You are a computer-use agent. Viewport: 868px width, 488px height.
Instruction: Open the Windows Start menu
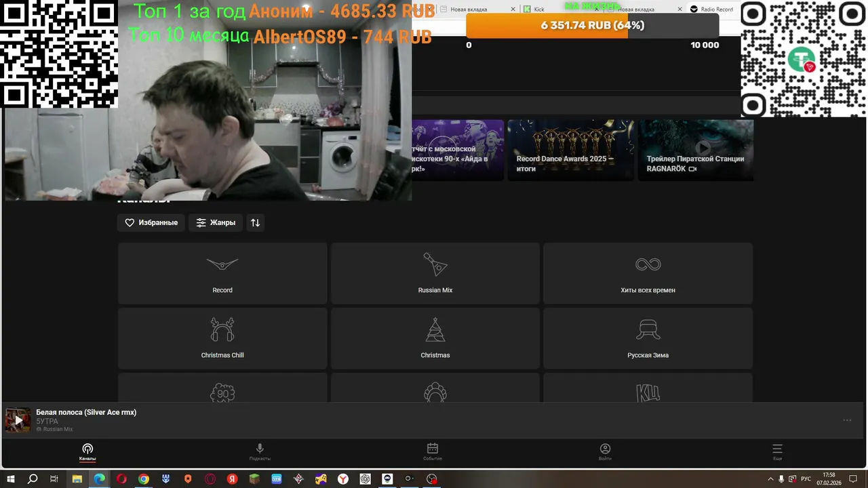point(11,479)
